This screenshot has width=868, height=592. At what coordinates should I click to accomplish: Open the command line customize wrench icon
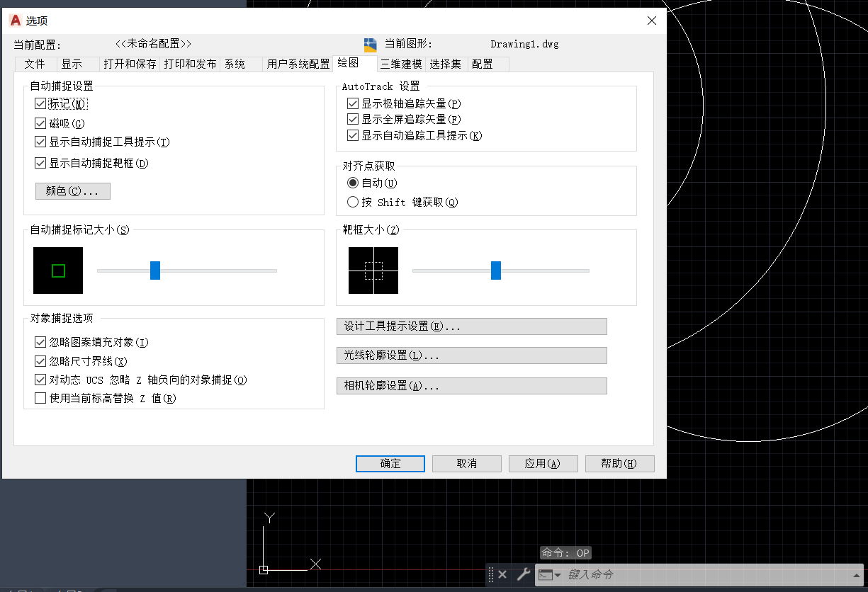[x=522, y=574]
